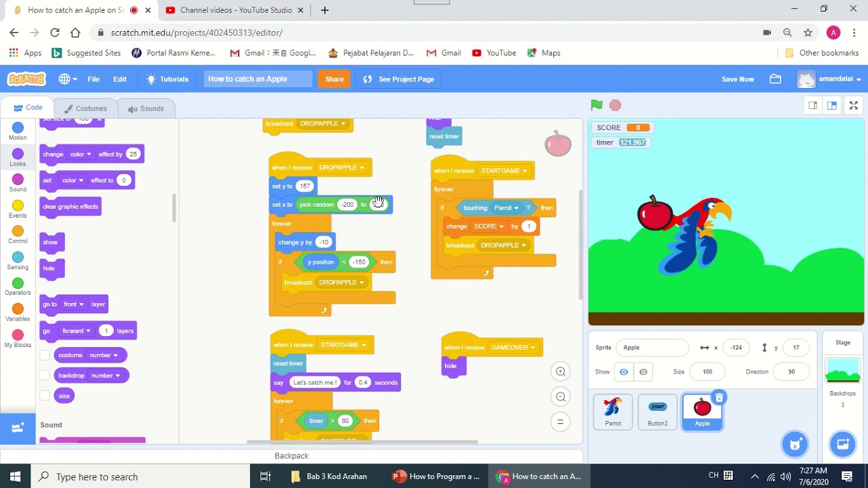
Task: Open the language globe menu
Action: tap(67, 79)
